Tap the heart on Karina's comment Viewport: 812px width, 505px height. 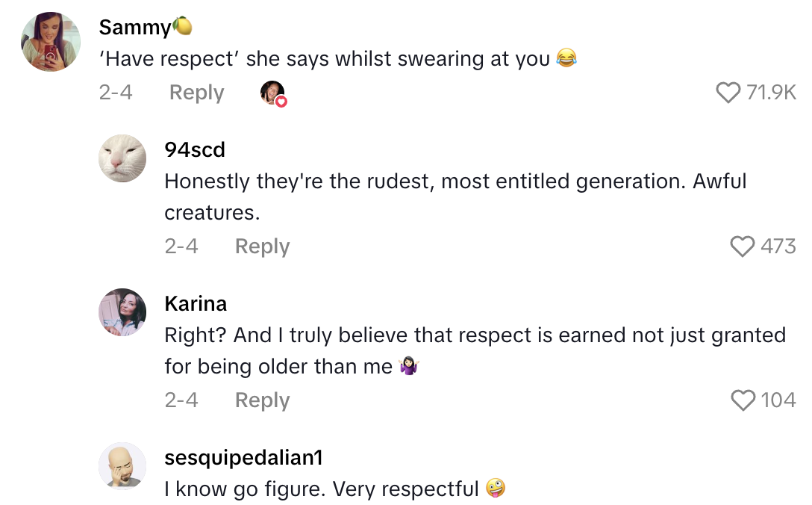(x=743, y=400)
